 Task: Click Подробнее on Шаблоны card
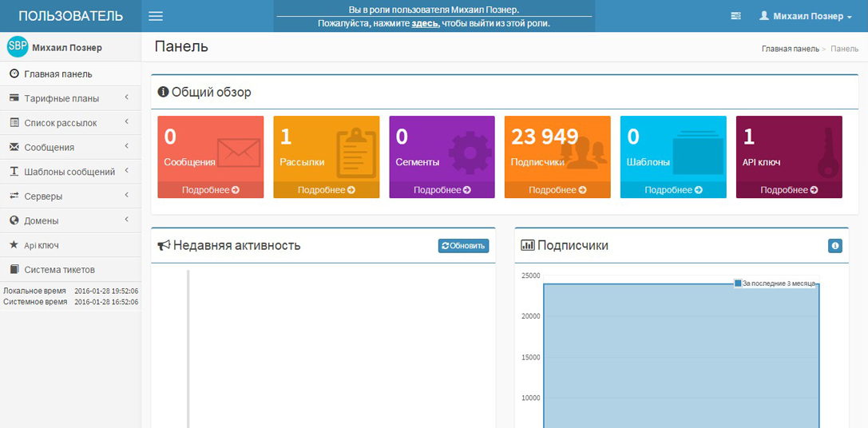tap(673, 190)
